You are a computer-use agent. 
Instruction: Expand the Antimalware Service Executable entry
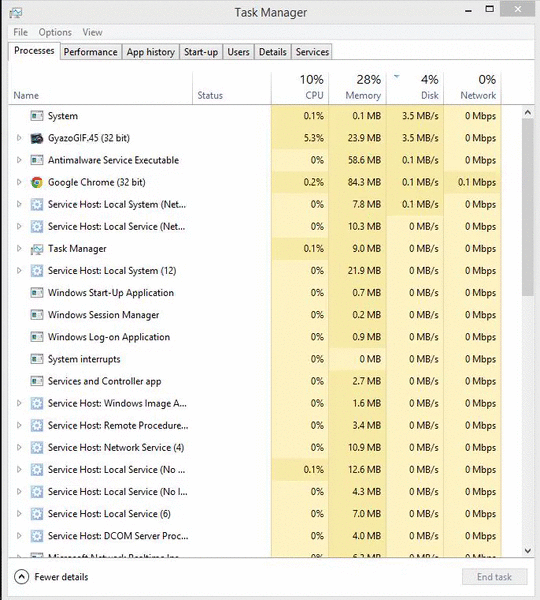click(19, 160)
